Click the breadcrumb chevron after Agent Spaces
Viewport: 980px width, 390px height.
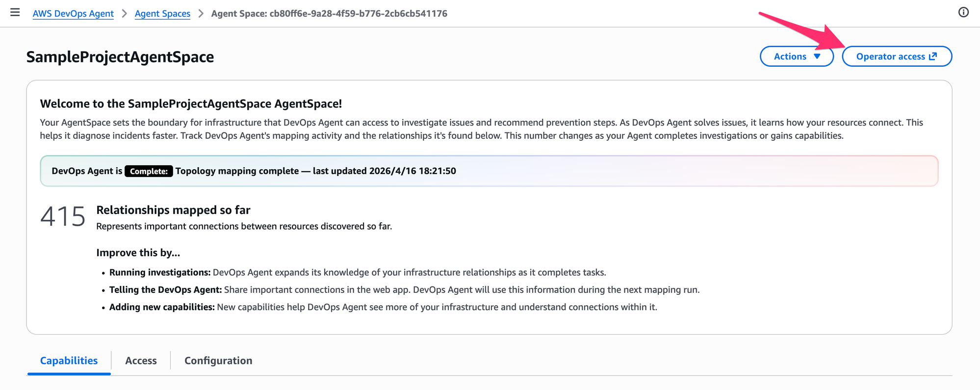point(201,14)
